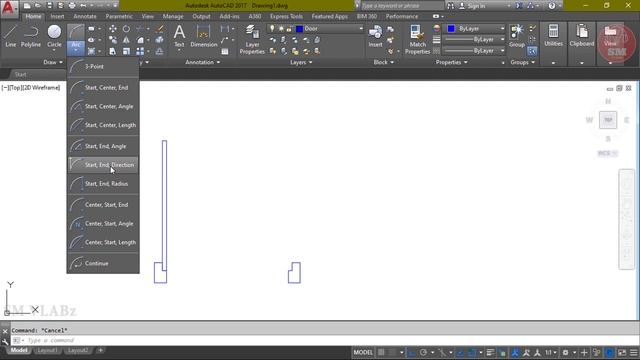Screen dimensions: 640x360
Task: Click the Offset tool icon
Action: [160, 51]
